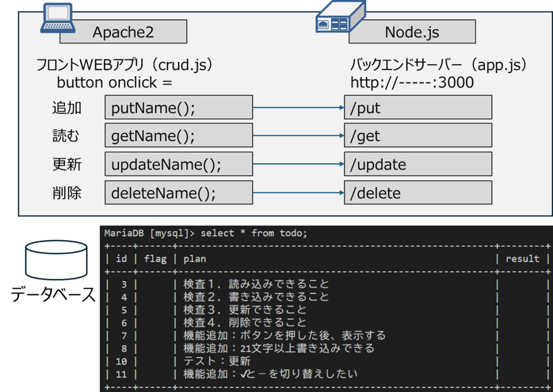Select the Apache2 label box
The height and width of the screenshot is (392, 553).
click(x=123, y=32)
